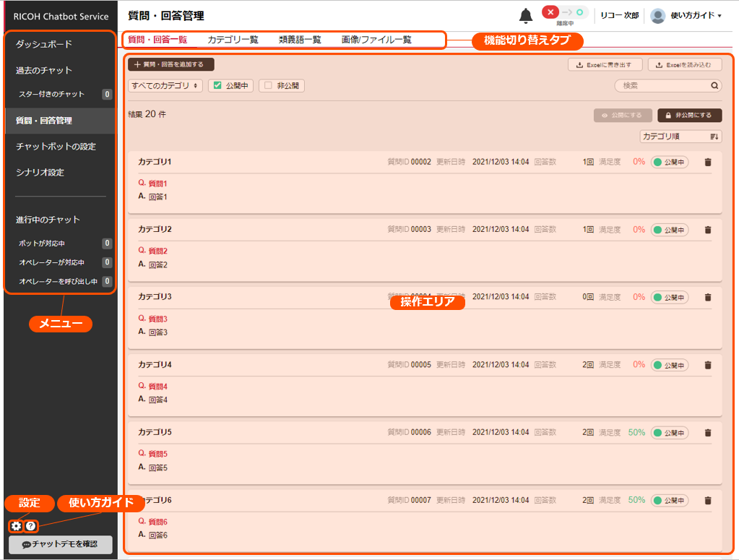The width and height of the screenshot is (739, 560).
Task: Click the search magnifier icon
Action: [714, 85]
